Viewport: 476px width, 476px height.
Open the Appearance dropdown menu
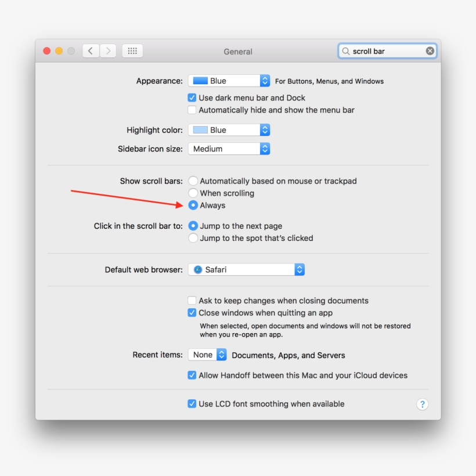coord(229,80)
